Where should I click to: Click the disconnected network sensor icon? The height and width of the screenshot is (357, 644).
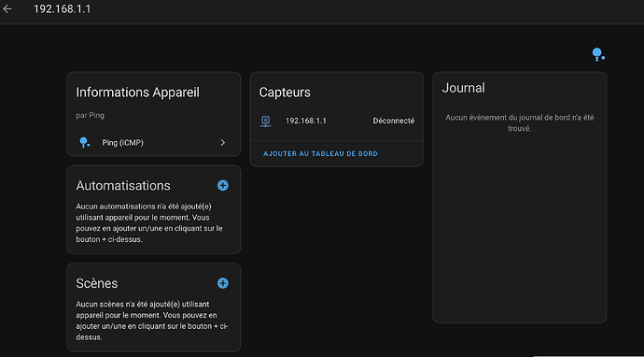point(266,121)
